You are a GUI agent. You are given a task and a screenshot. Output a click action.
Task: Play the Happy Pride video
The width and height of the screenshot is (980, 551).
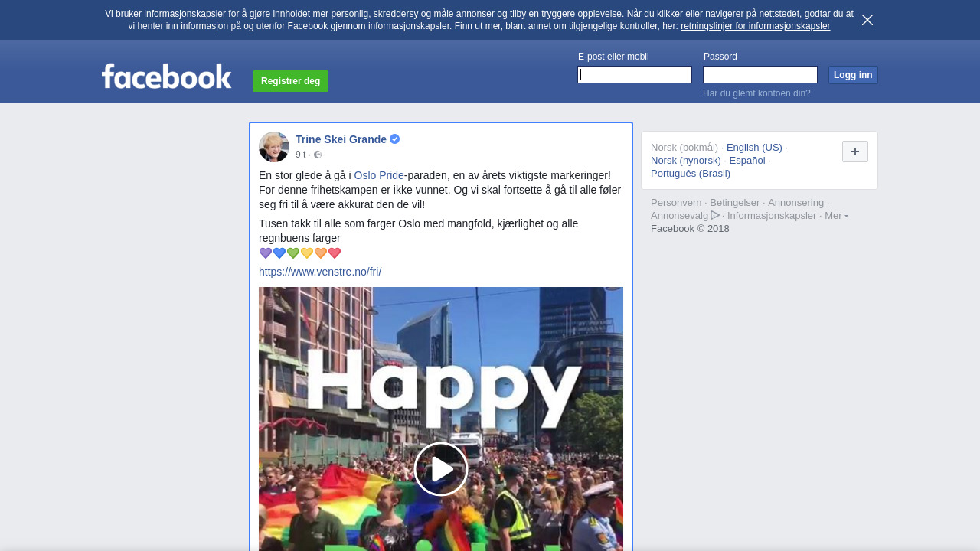point(441,469)
